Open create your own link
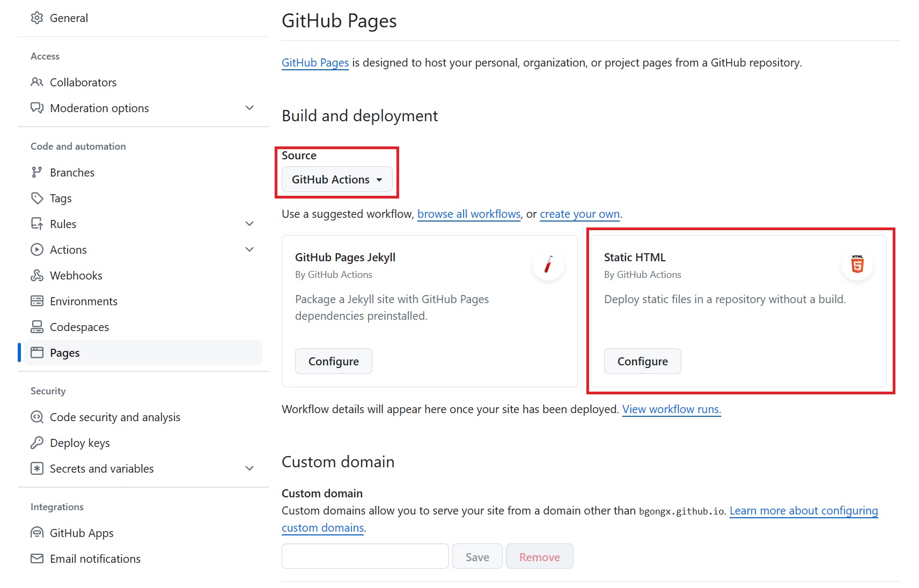Image resolution: width=919 pixels, height=588 pixels. click(580, 214)
